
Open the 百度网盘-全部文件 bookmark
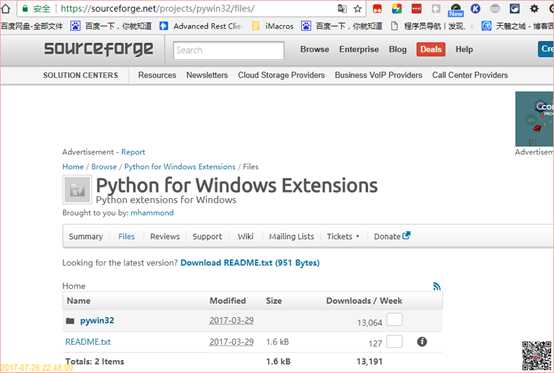pos(31,26)
